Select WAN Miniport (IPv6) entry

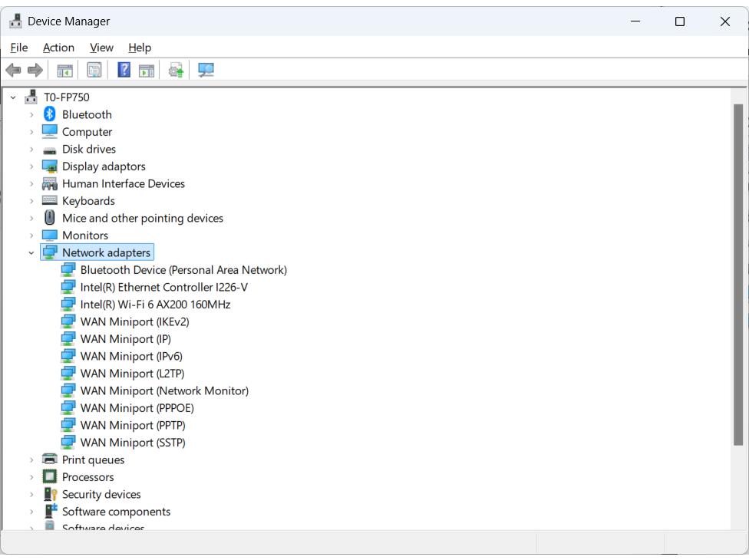(x=131, y=356)
